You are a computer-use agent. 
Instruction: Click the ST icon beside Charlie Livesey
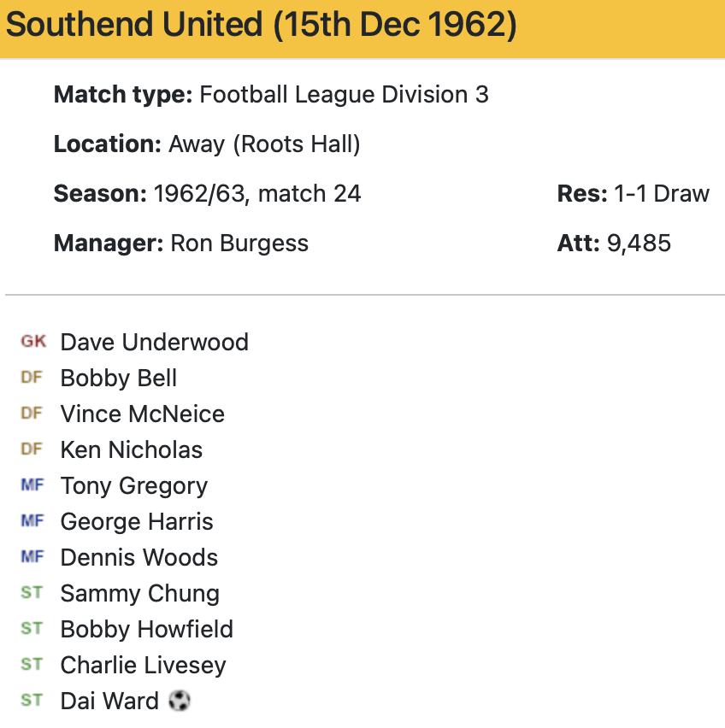pyautogui.click(x=32, y=665)
